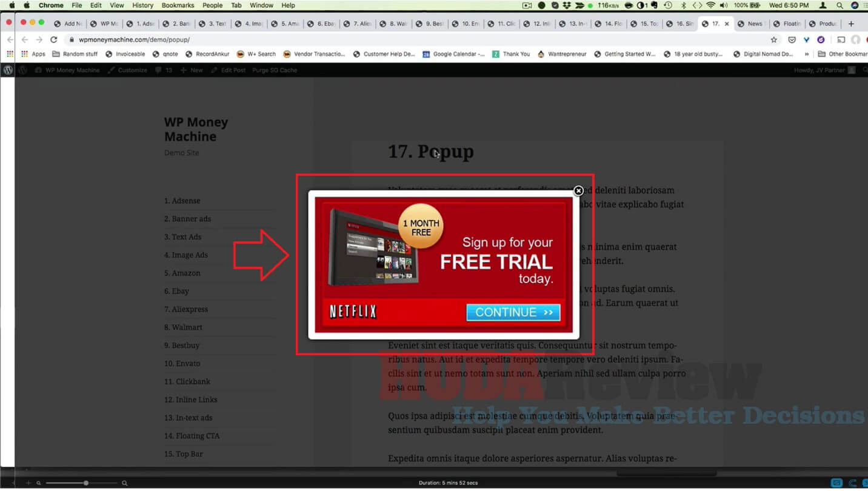Click the zoom-in magnifier beside the slider
Screen dimensions: 868x491
click(x=124, y=483)
